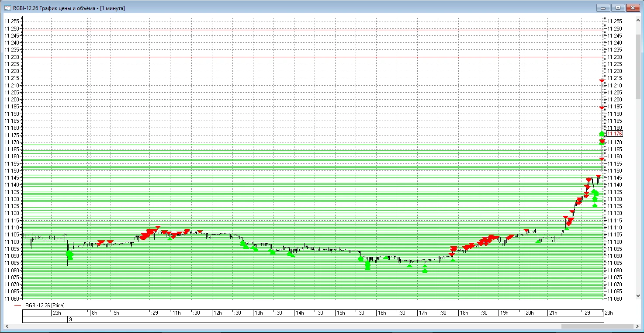Click the 12h time axis label
The width and height of the screenshot is (644, 333).
tap(218, 313)
